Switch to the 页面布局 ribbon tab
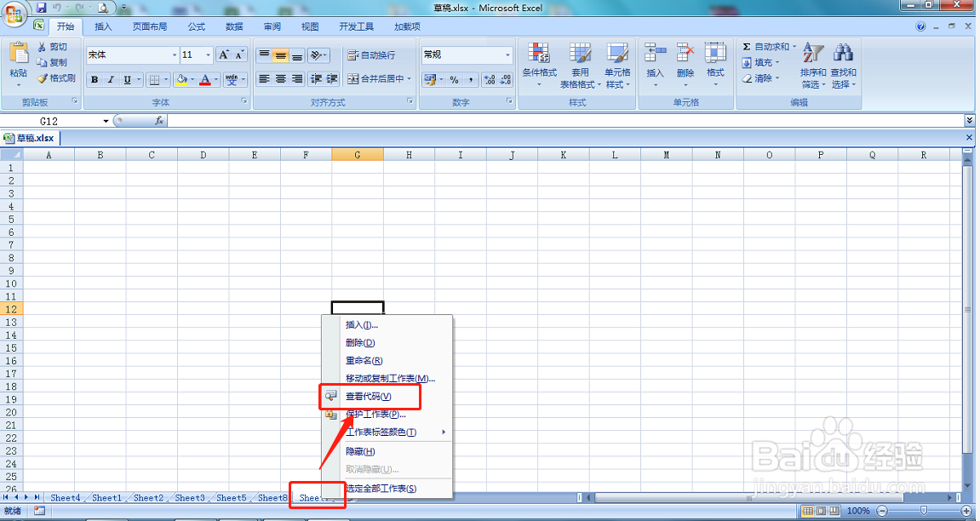The image size is (980, 521). (150, 26)
